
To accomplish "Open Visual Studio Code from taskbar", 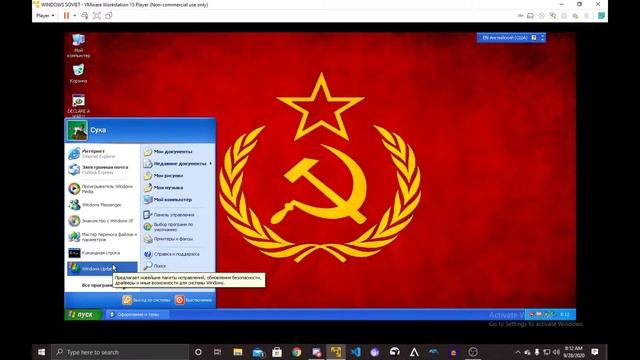I will [x=355, y=352].
